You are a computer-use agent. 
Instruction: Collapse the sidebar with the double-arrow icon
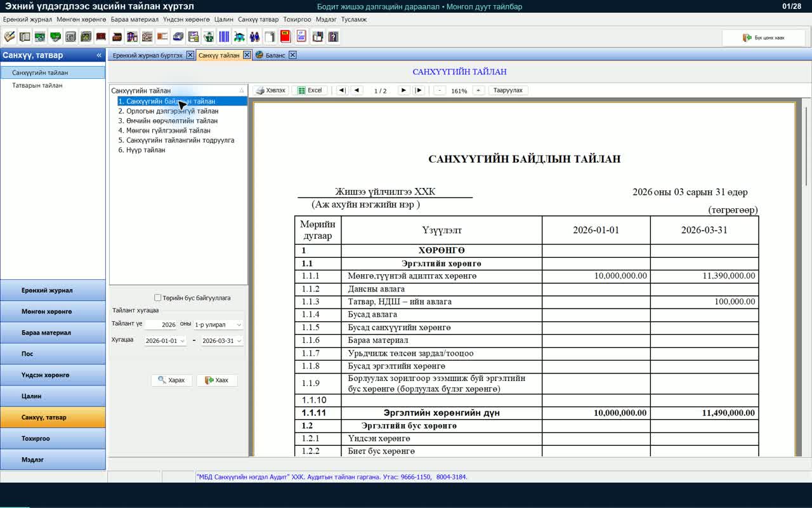[99, 55]
